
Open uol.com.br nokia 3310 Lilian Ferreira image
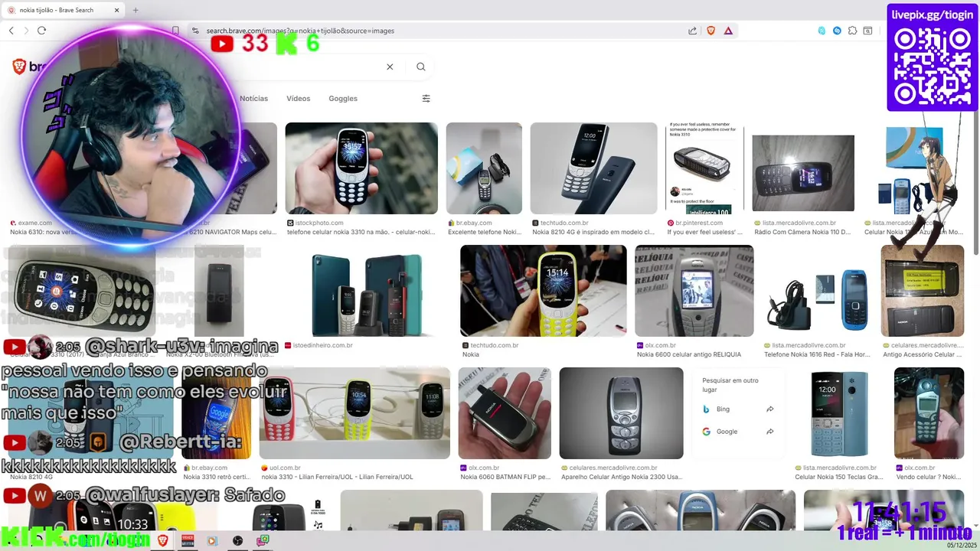354,413
